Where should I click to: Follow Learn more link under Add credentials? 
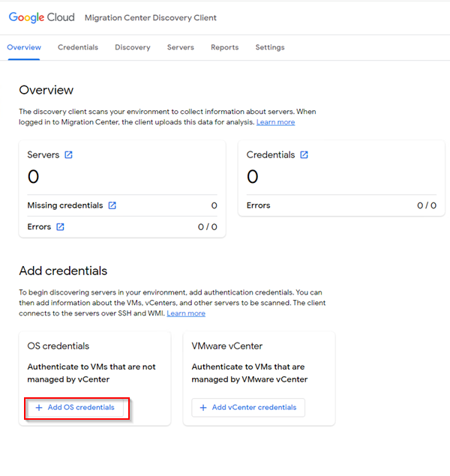(x=186, y=313)
